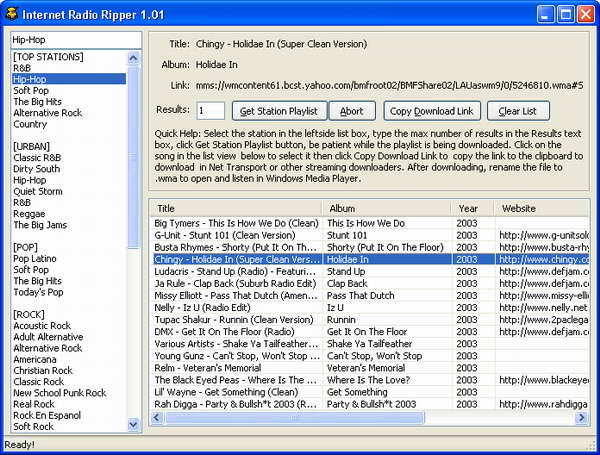Click the playlist horizontal scrollbar thumb
The height and width of the screenshot is (455, 600).
point(294,417)
